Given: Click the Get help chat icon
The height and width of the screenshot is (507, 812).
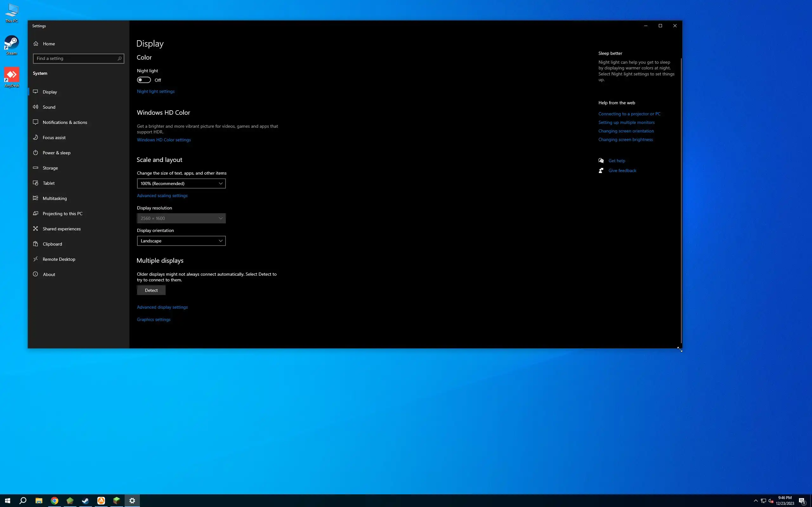Looking at the screenshot, I should click(601, 161).
